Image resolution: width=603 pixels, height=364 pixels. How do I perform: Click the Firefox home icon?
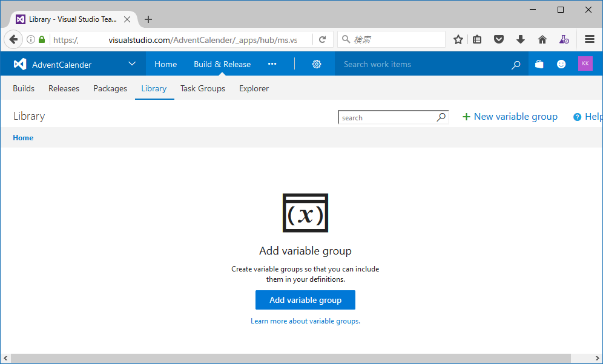[x=542, y=39]
